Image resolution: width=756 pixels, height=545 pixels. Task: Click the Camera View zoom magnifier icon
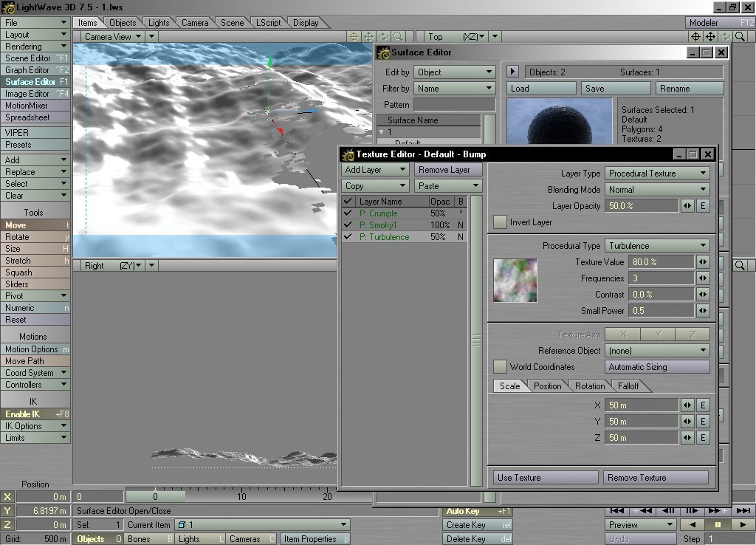(x=398, y=37)
